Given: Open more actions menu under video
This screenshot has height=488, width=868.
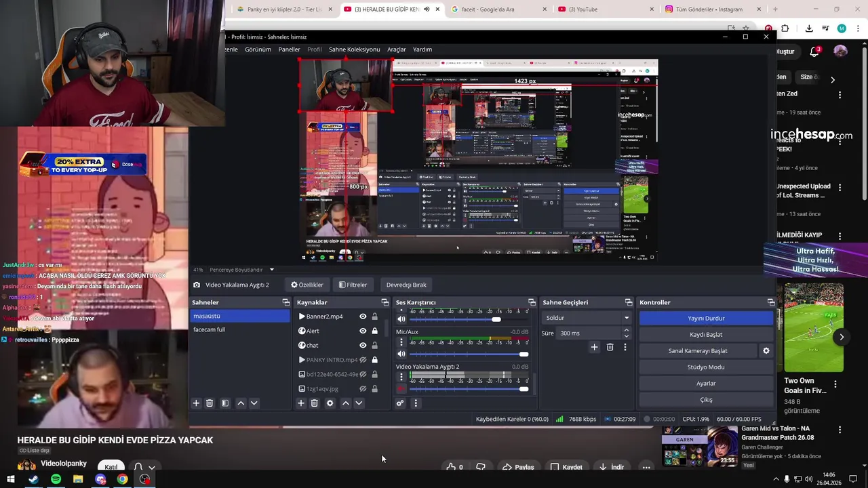Looking at the screenshot, I should click(x=646, y=467).
